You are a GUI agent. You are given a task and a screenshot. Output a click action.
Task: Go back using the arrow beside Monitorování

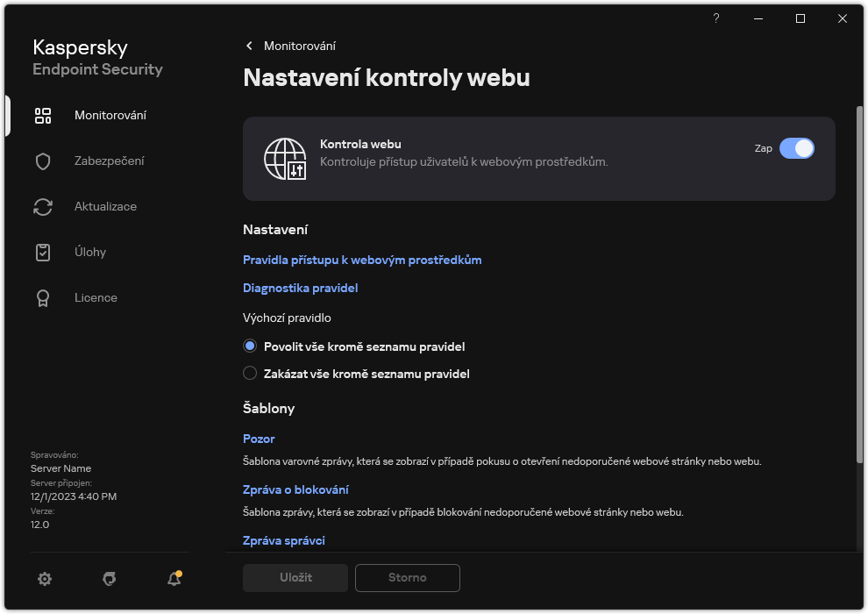[249, 46]
